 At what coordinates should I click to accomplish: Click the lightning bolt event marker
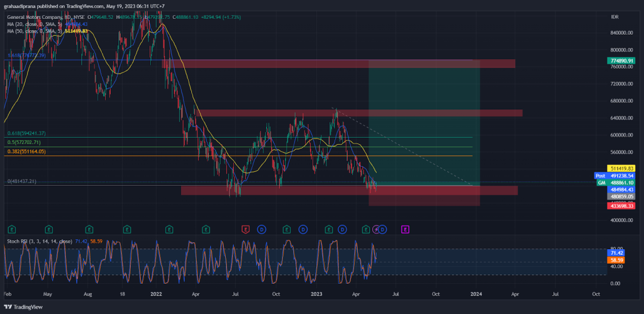click(376, 229)
